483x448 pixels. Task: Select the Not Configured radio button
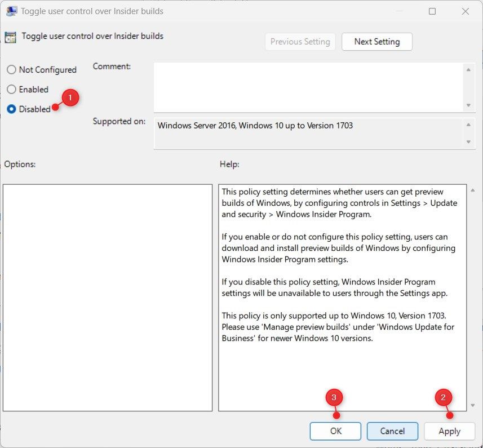click(x=10, y=69)
